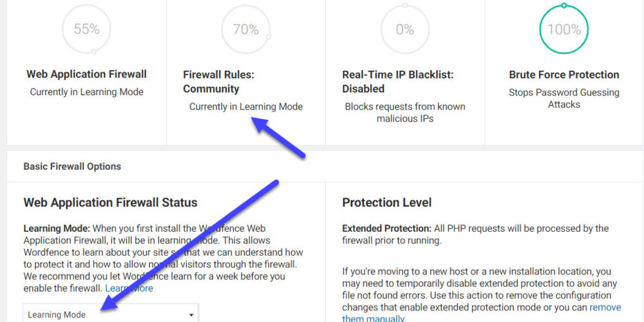Click the Web Application Firewall Status heading
Screen dimensions: 644x322
(x=110, y=202)
